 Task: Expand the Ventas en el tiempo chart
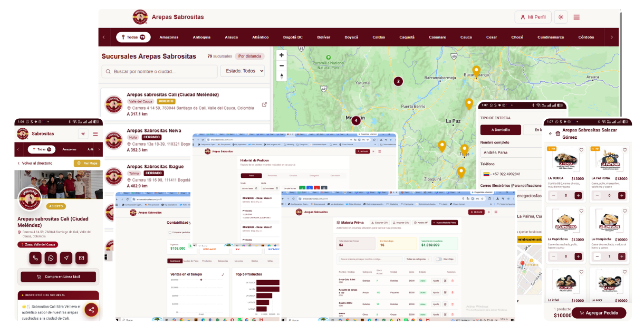click(x=223, y=274)
